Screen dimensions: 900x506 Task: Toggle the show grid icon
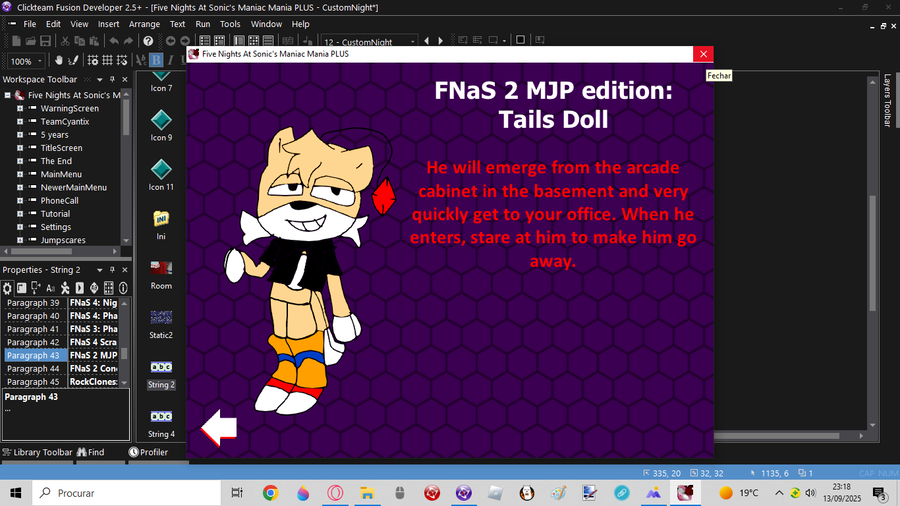click(107, 60)
